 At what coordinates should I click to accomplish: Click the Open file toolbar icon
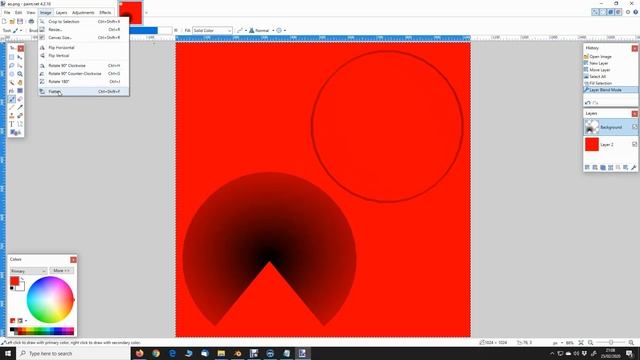point(12,21)
